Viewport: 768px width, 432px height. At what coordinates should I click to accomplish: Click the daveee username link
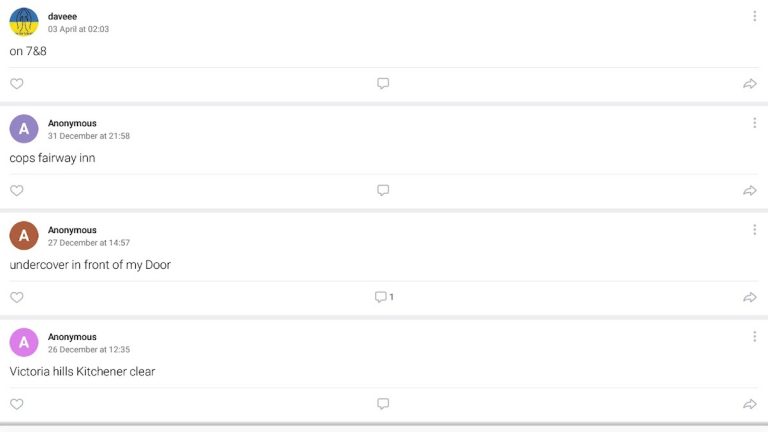(62, 16)
